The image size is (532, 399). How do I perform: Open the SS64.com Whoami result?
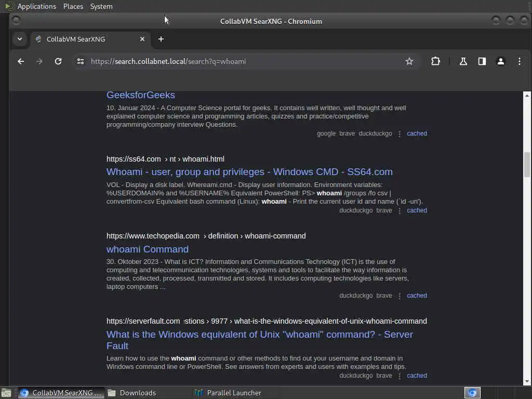[x=249, y=172]
